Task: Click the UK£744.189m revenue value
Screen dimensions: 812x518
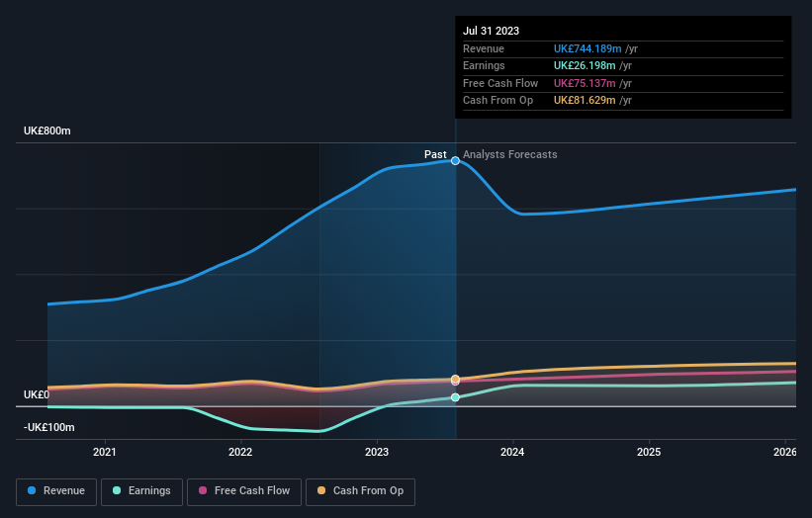Action: (x=587, y=48)
